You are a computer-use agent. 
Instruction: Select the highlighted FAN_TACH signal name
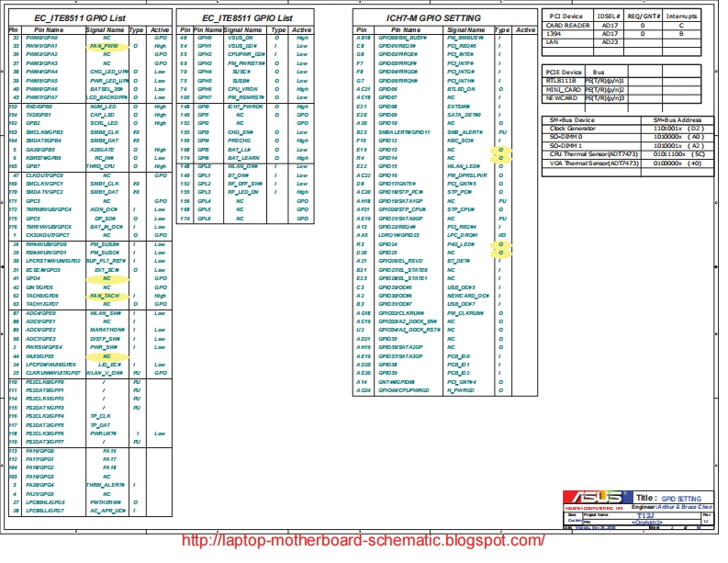click(x=104, y=296)
